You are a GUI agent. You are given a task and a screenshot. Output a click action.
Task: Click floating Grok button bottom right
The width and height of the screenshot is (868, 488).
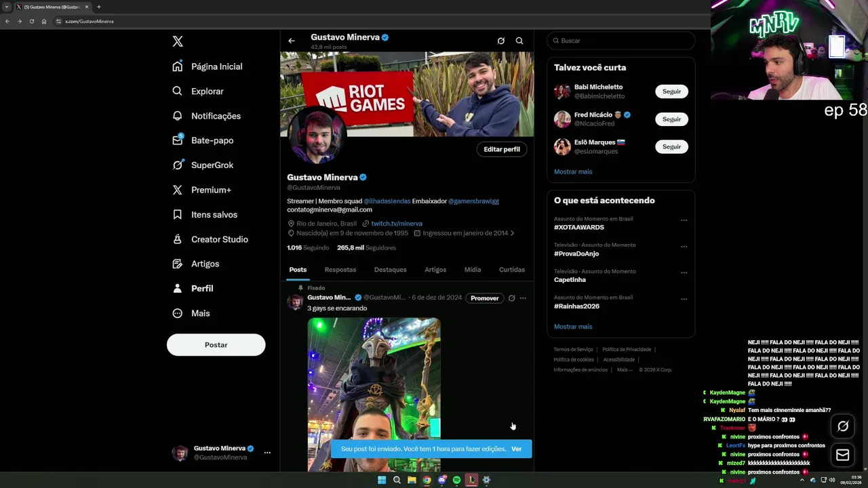pyautogui.click(x=843, y=426)
